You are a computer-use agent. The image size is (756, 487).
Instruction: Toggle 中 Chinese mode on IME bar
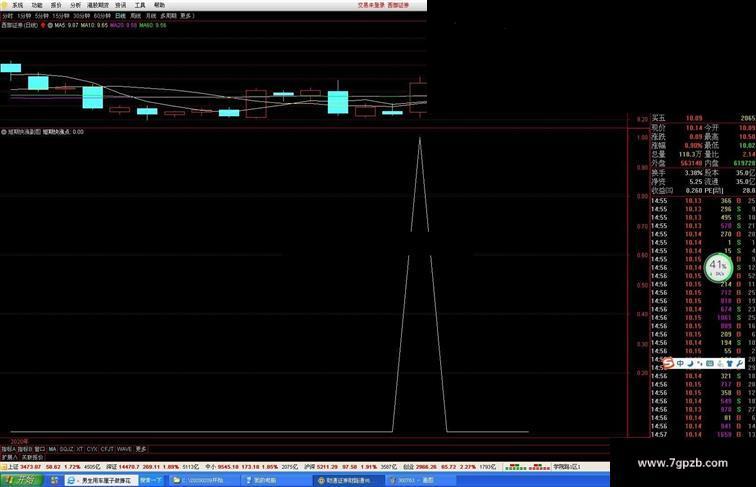[680, 363]
